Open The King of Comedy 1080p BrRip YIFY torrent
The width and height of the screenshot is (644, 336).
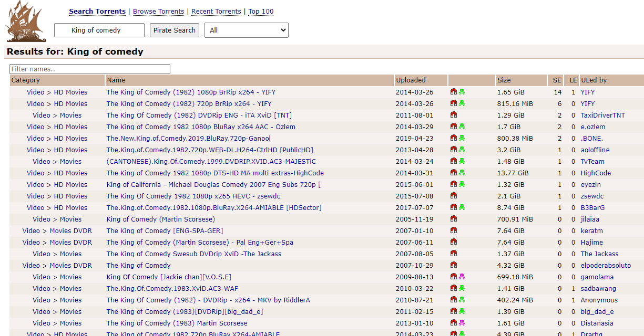tap(191, 92)
